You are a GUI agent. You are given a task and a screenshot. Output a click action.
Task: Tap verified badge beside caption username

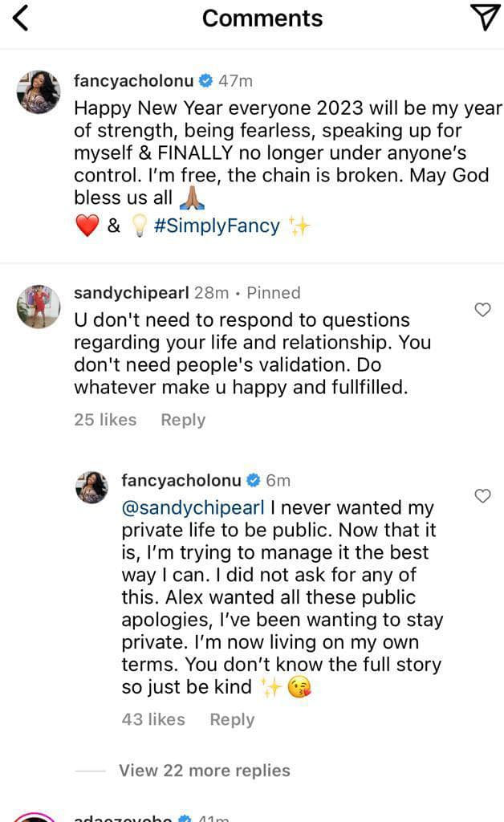click(205, 80)
